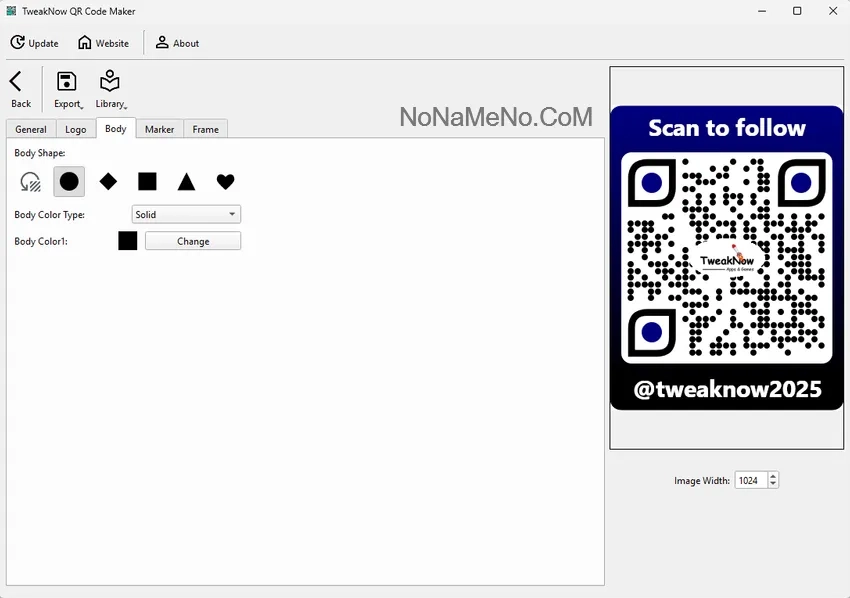850x598 pixels.
Task: Select the random body shape option
Action: click(x=30, y=182)
